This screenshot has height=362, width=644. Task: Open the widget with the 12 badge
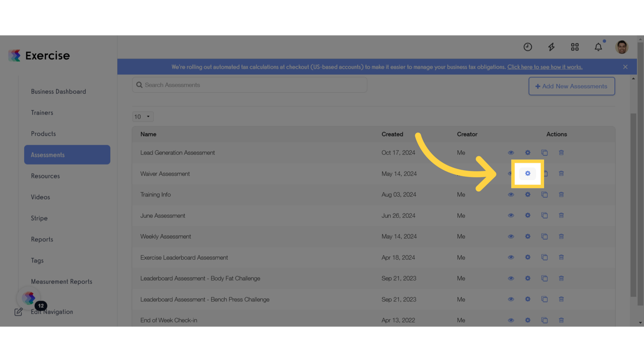29,298
